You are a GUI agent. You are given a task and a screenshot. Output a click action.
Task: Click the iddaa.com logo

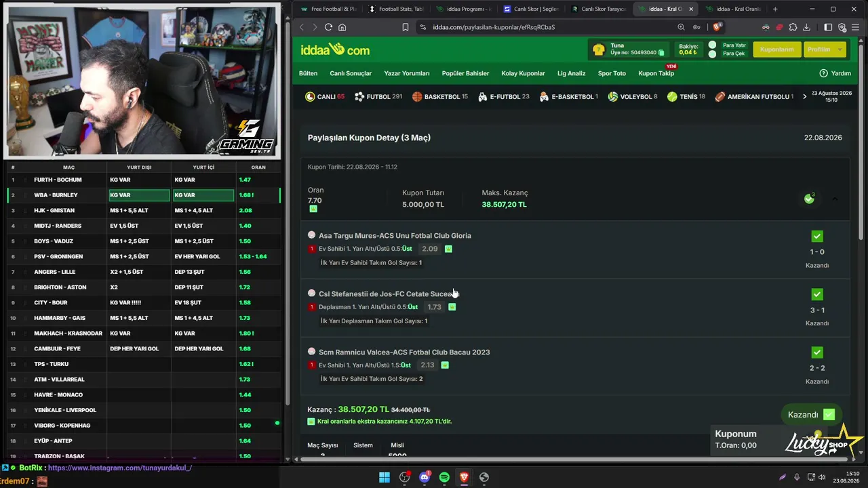point(335,49)
